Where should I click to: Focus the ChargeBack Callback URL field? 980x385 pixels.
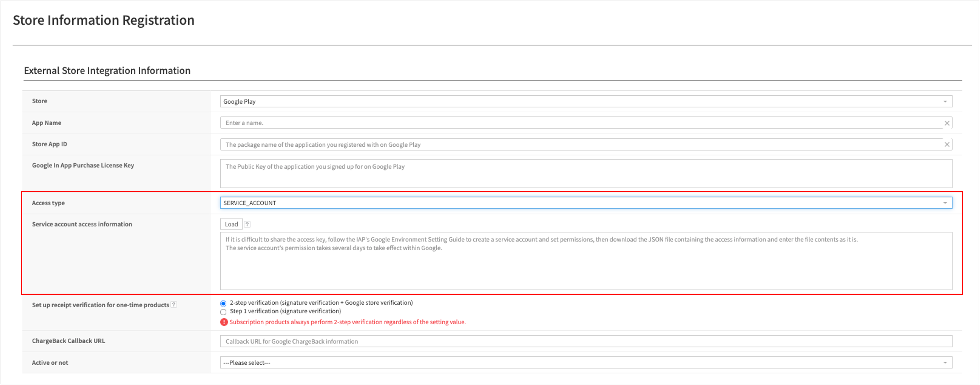586,342
